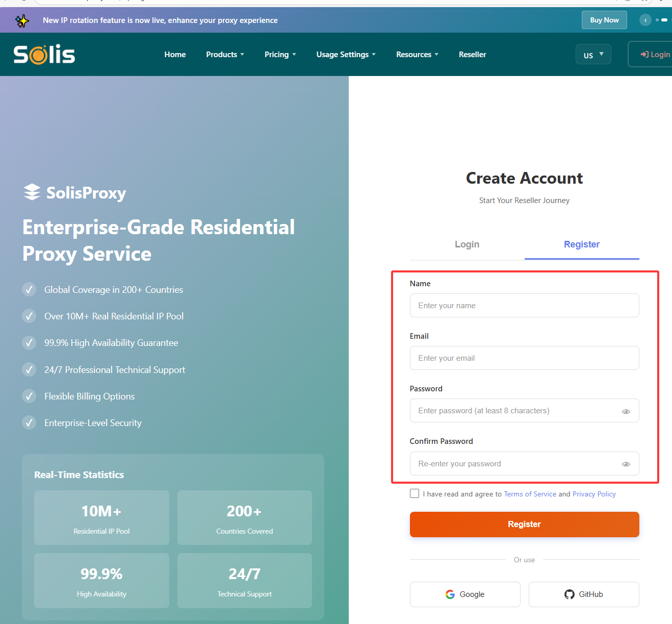This screenshot has height=624, width=672.
Task: Focus the Re-enter your password field
Action: click(524, 464)
